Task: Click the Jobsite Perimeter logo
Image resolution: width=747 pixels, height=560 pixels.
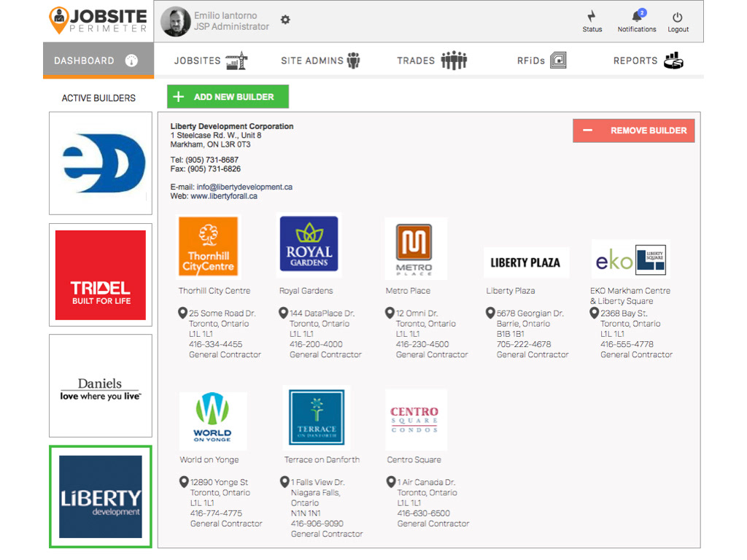Action: pyautogui.click(x=98, y=20)
